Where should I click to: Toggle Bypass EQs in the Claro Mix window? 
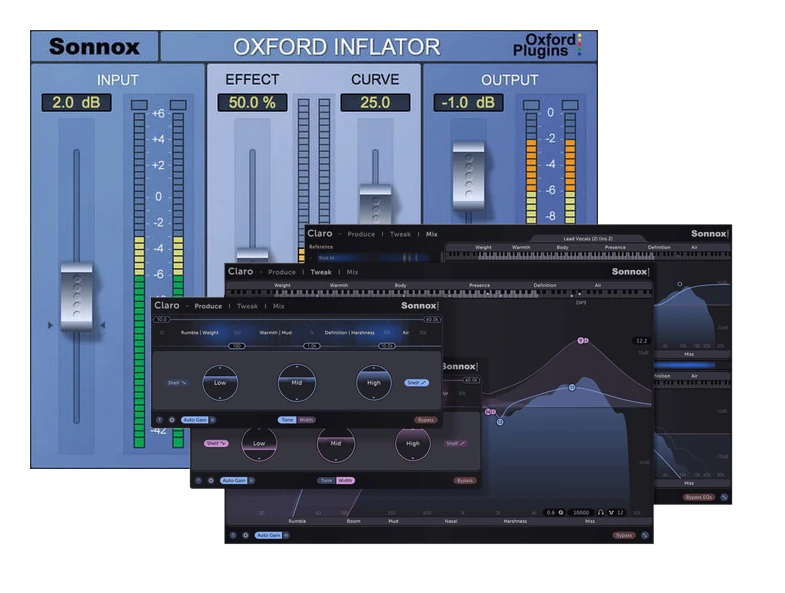(699, 497)
